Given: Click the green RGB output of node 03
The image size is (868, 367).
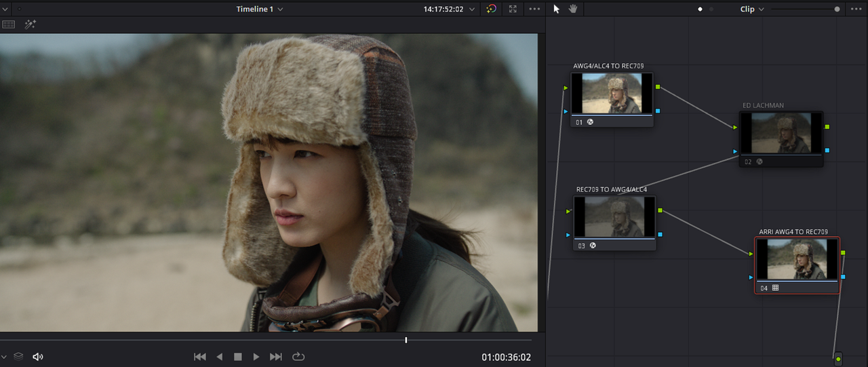Looking at the screenshot, I should pyautogui.click(x=660, y=211).
